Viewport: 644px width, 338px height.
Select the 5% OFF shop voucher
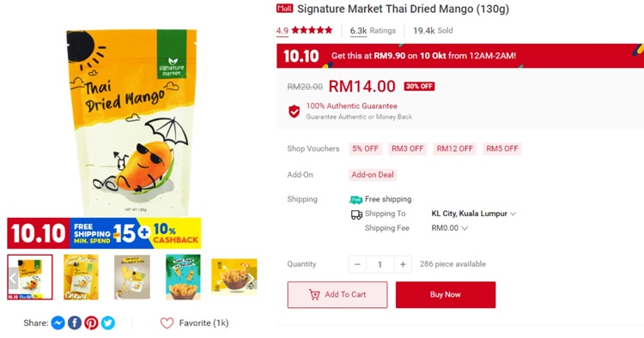tap(365, 148)
